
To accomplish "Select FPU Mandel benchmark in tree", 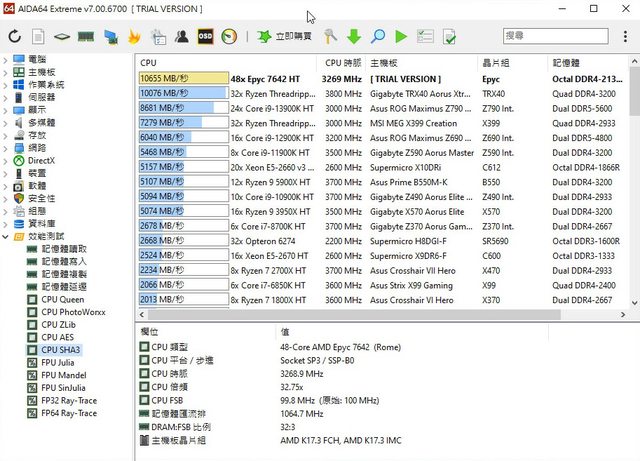I will tap(63, 375).
